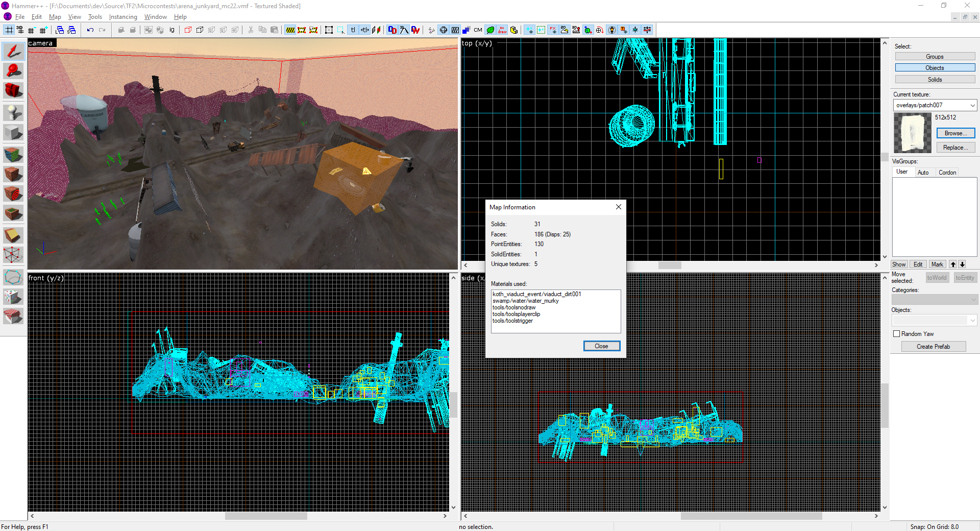Toggle the 3D grid icon
The image size is (980, 531).
pyautogui.click(x=20, y=30)
